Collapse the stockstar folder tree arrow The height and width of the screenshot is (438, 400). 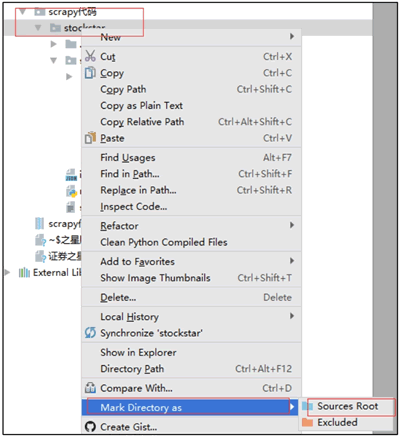38,28
